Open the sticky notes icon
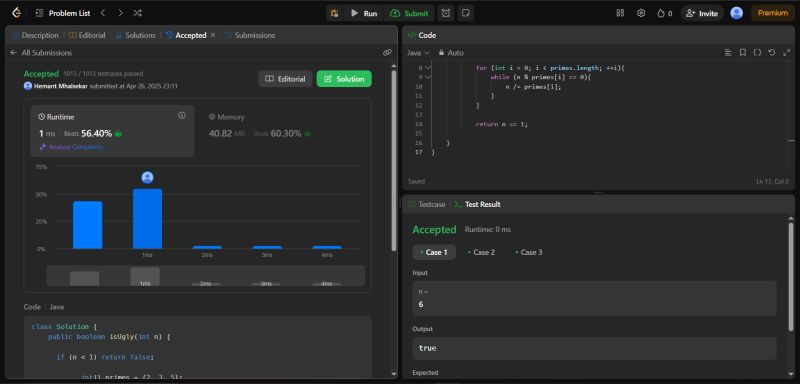The image size is (800, 384). pos(465,13)
